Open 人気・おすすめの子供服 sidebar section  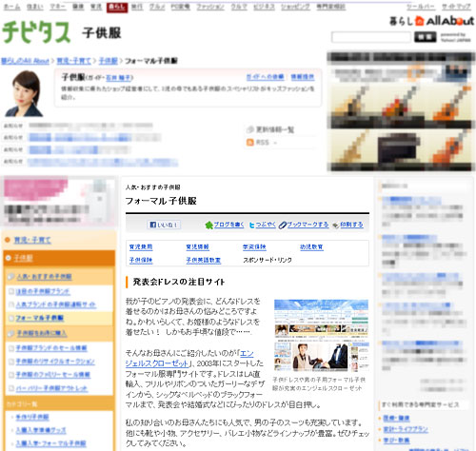44,277
